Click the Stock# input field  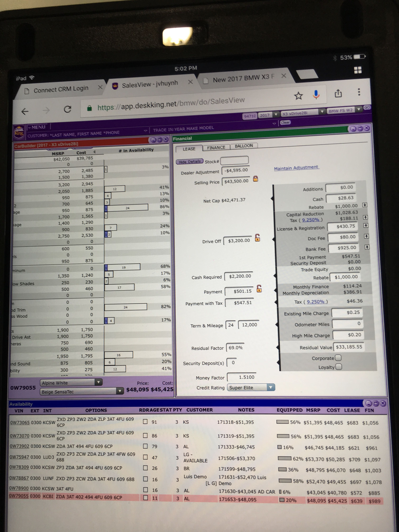[234, 160]
